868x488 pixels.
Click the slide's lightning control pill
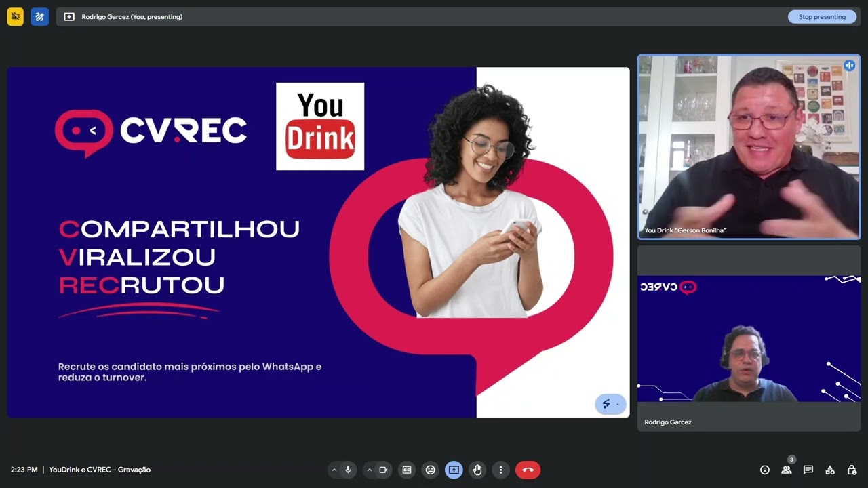611,404
